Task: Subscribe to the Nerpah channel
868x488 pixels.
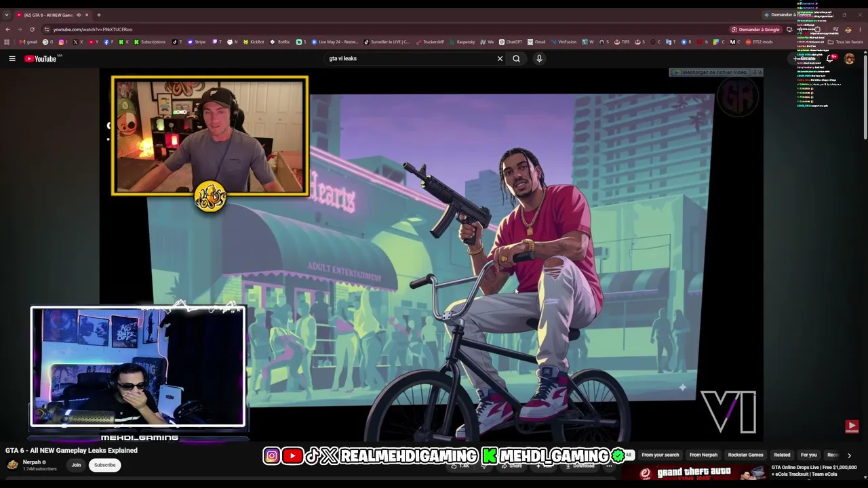Action: pos(104,465)
